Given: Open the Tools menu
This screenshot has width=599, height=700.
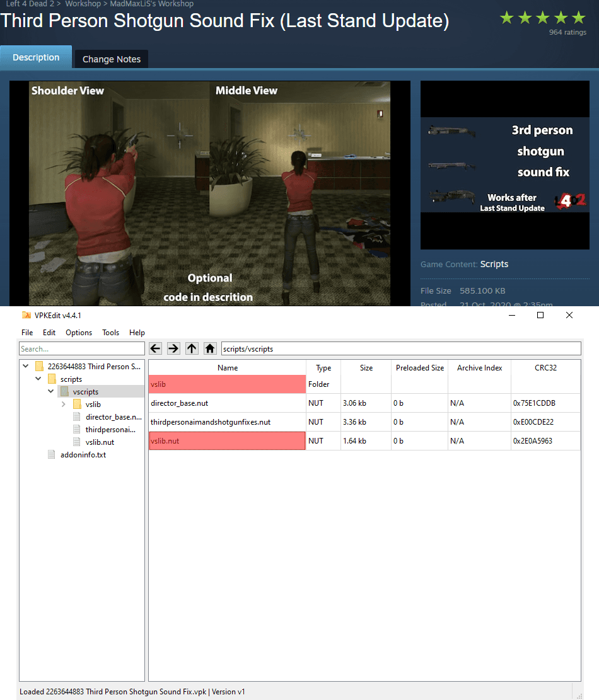Looking at the screenshot, I should tap(110, 333).
